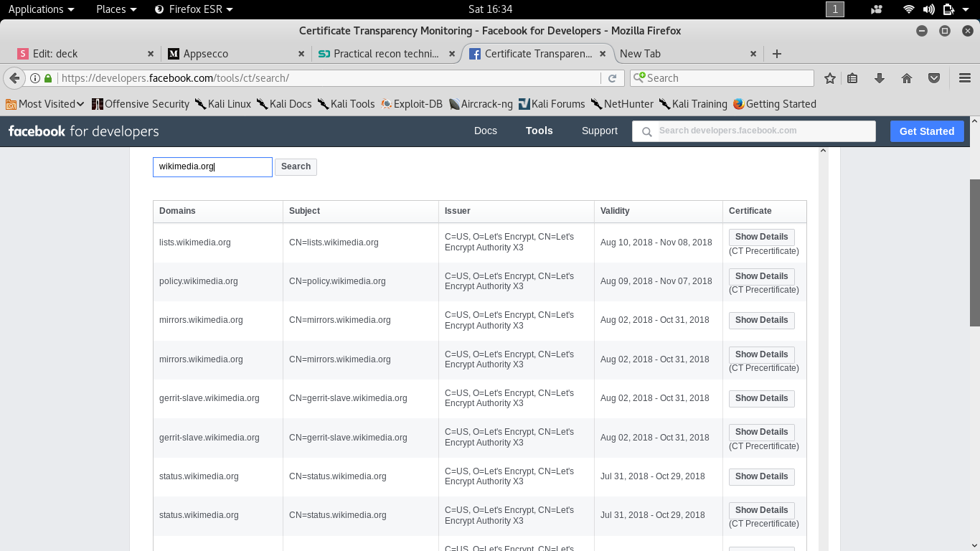The width and height of the screenshot is (980, 551).
Task: Close the Practical recon techniques tab
Action: 452,54
